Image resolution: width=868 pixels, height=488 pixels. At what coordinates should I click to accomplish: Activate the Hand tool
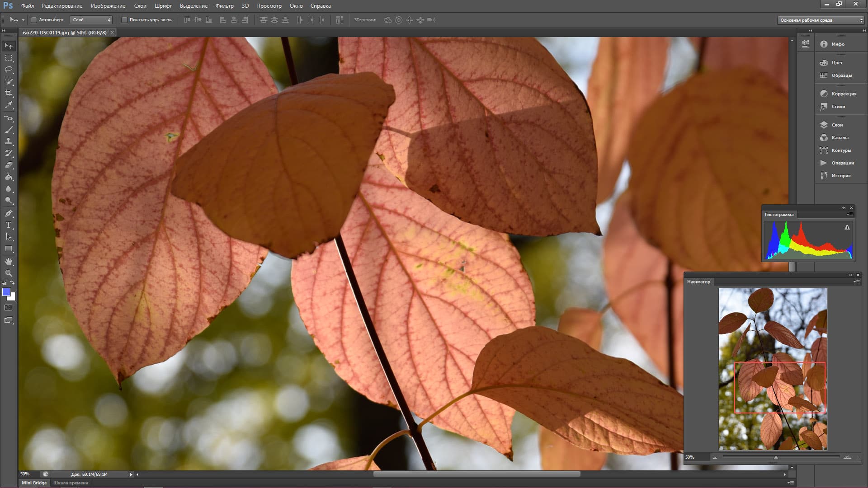[x=9, y=262]
